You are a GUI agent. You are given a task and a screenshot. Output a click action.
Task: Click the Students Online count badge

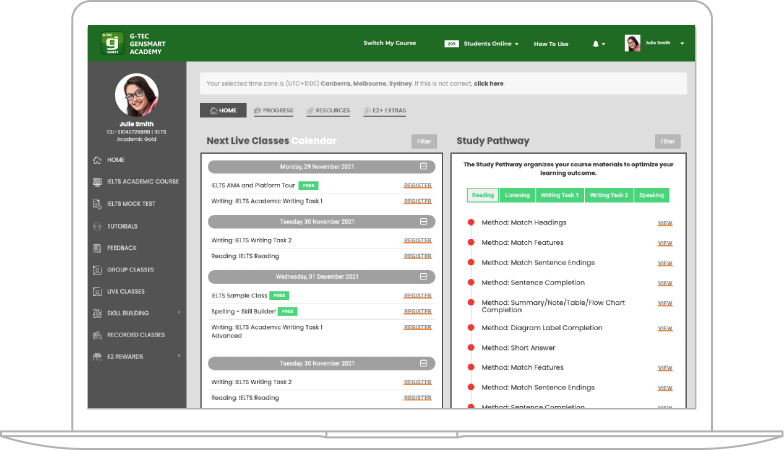452,44
